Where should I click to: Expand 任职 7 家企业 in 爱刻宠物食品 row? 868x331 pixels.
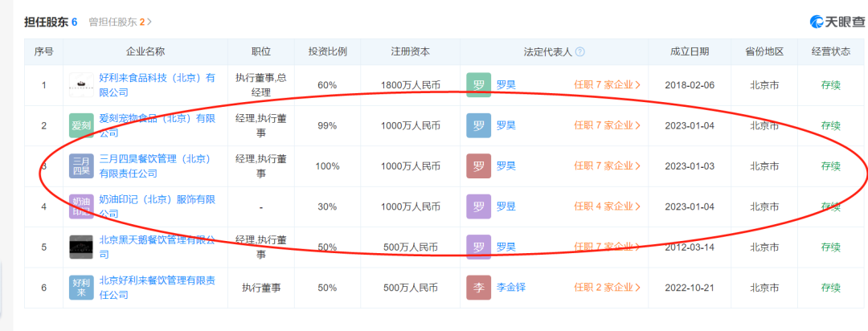608,125
